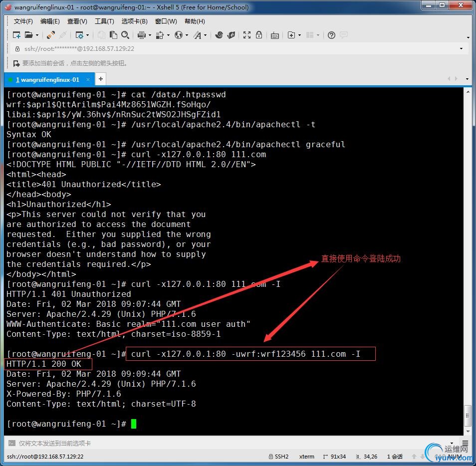Open the 工具(T) menu

pos(104,21)
